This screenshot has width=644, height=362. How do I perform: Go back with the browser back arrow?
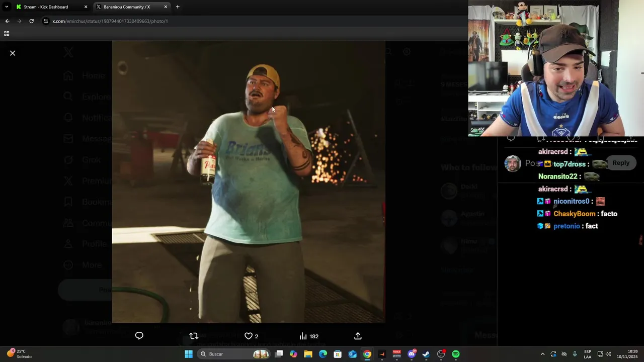coord(7,21)
